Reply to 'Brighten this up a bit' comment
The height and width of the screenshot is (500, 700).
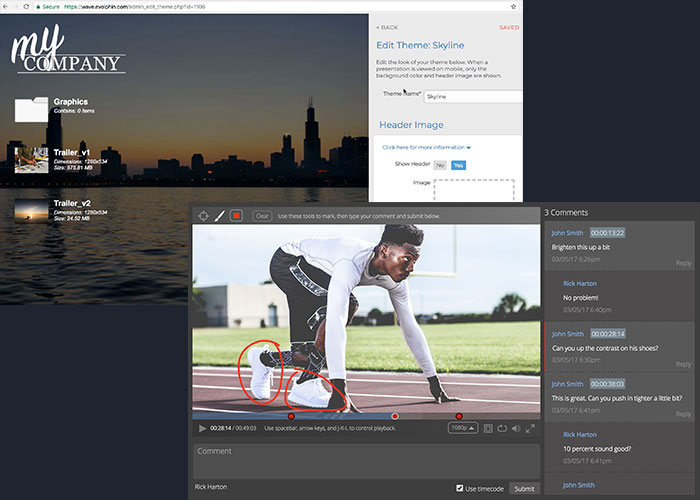click(x=683, y=263)
